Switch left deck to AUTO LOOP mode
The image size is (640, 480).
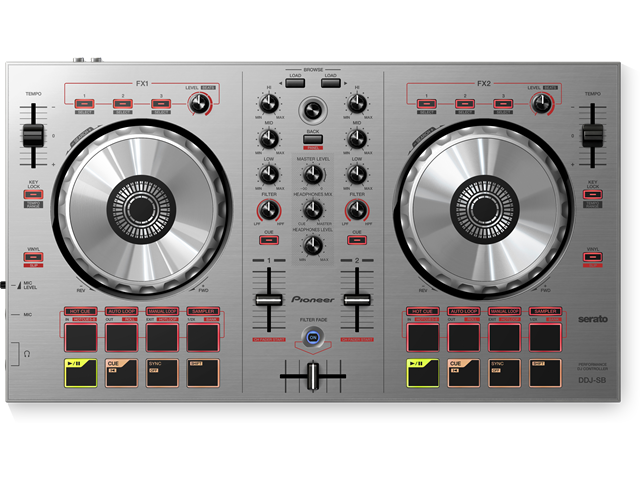(x=121, y=312)
